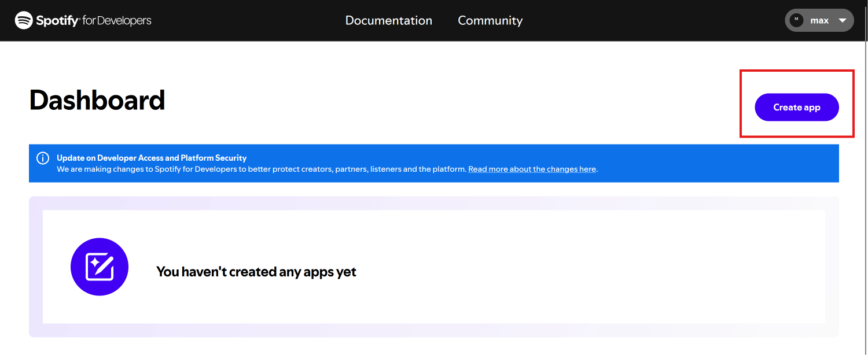Click the 'Dashboard' heading text
The image size is (868, 355).
point(97,101)
